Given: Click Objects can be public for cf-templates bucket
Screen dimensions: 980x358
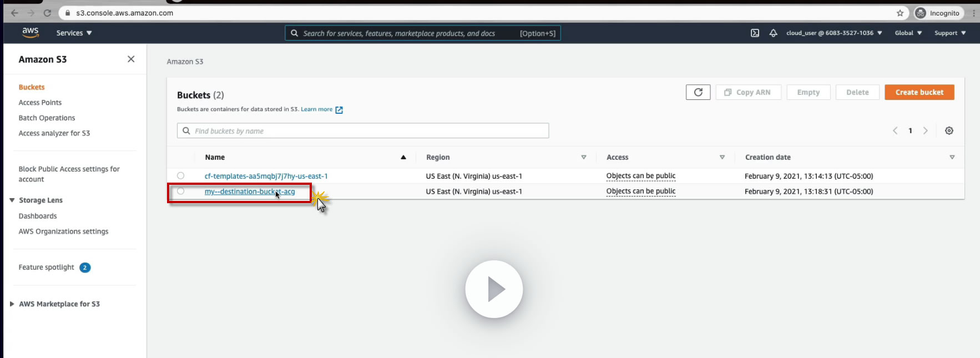Looking at the screenshot, I should pyautogui.click(x=641, y=176).
